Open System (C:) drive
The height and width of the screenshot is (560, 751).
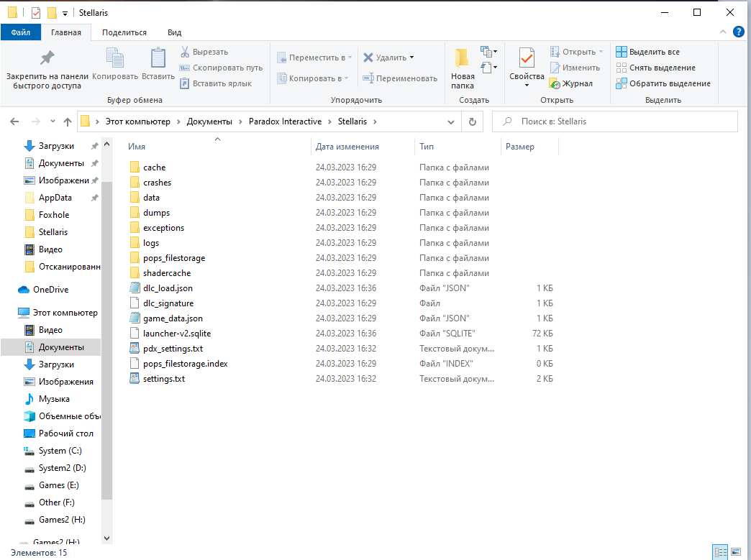(x=53, y=451)
